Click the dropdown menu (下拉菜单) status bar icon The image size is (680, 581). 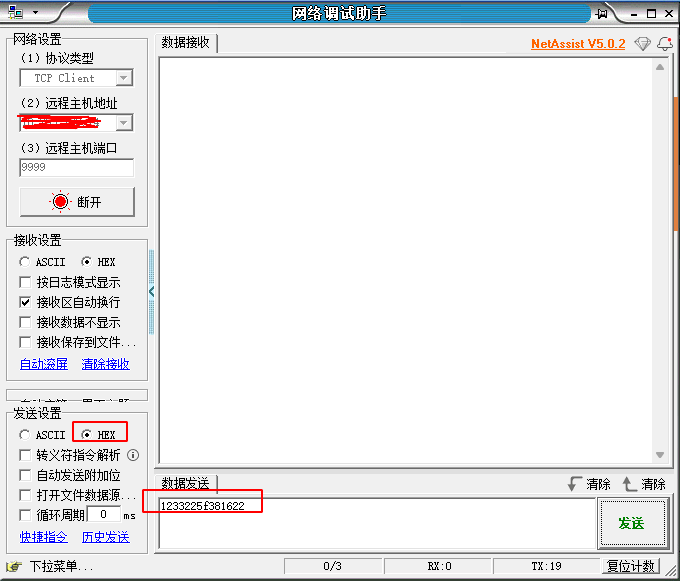(14, 567)
